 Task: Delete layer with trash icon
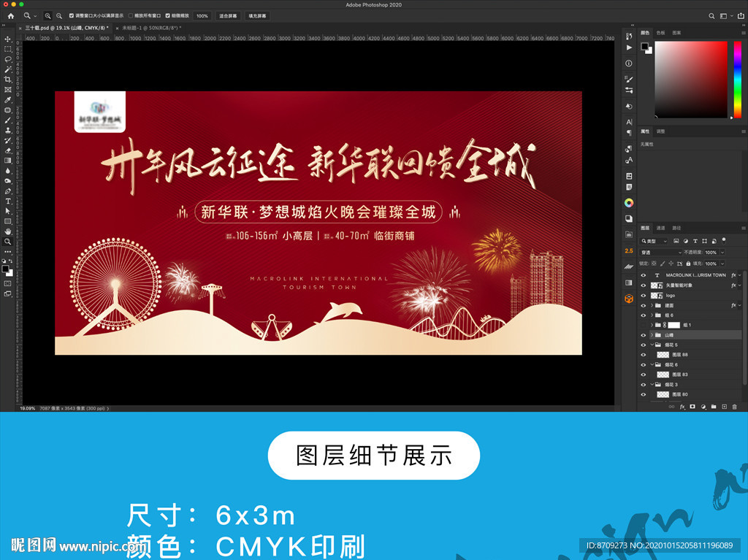coord(735,407)
